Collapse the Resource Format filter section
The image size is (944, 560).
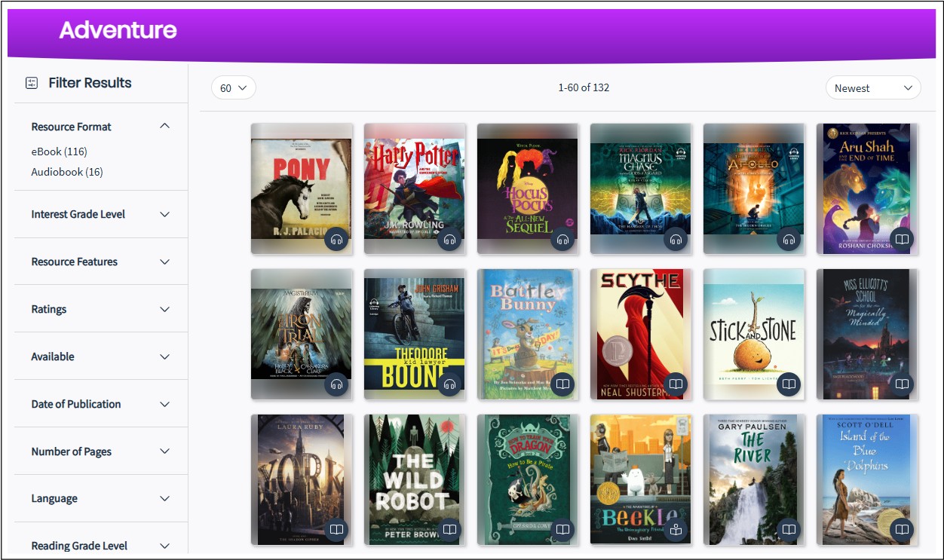point(165,126)
